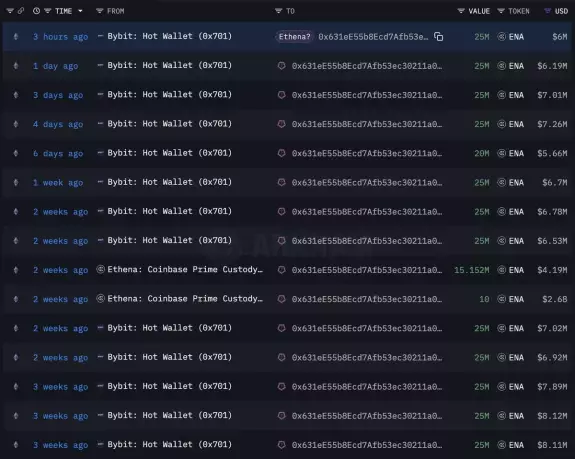Click the $7.89M USD amount
Screen dimensions: 575x459
[x=552, y=387]
